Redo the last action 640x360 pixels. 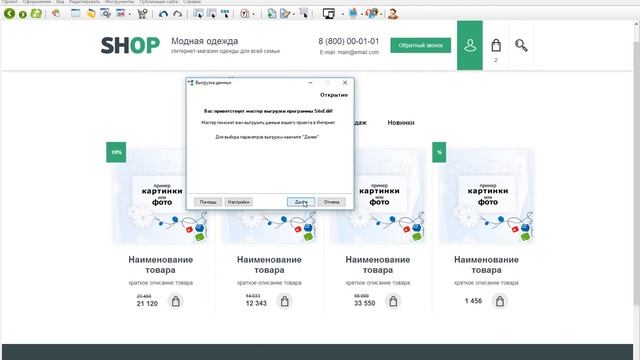[x=178, y=14]
